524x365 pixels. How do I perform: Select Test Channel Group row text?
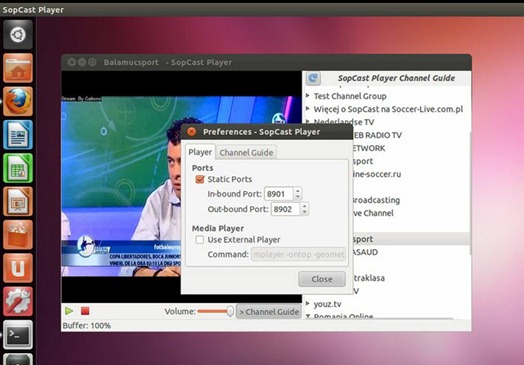(350, 96)
